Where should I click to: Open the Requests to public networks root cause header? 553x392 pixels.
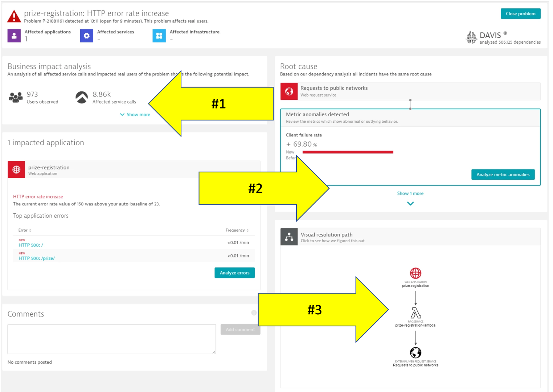tap(410, 91)
